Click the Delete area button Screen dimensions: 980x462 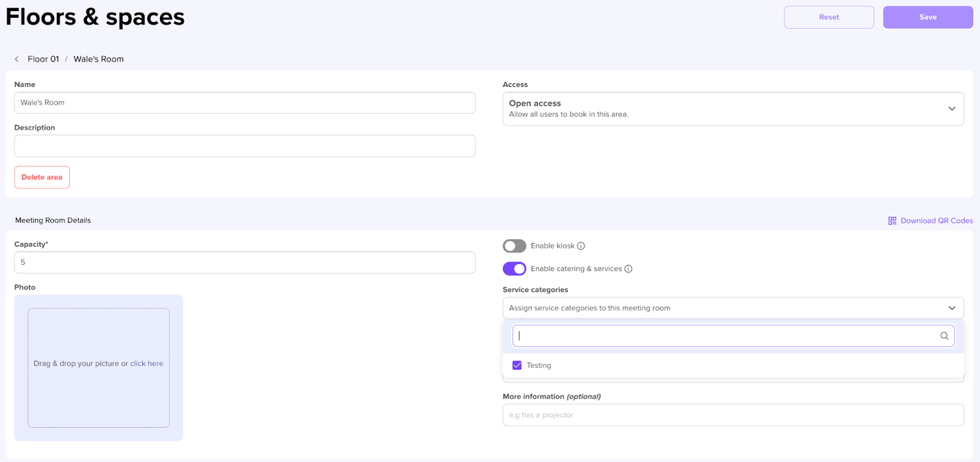[42, 177]
